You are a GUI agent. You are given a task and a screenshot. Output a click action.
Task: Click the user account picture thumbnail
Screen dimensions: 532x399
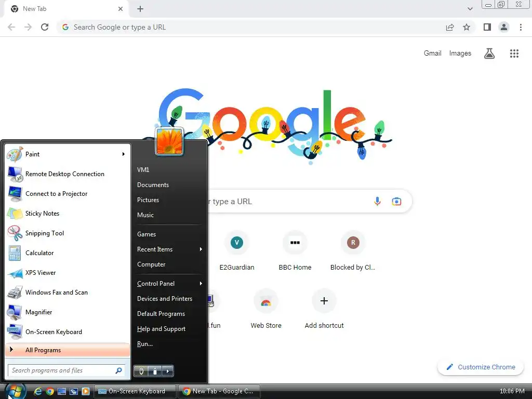(169, 141)
